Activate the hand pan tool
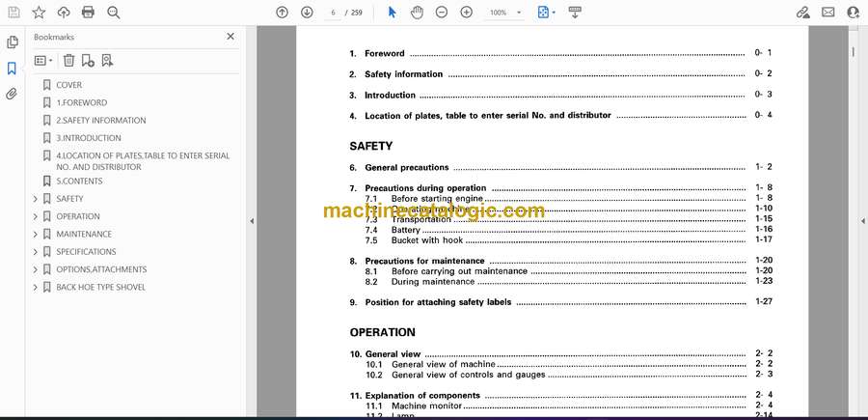This screenshot has width=868, height=420. click(417, 13)
